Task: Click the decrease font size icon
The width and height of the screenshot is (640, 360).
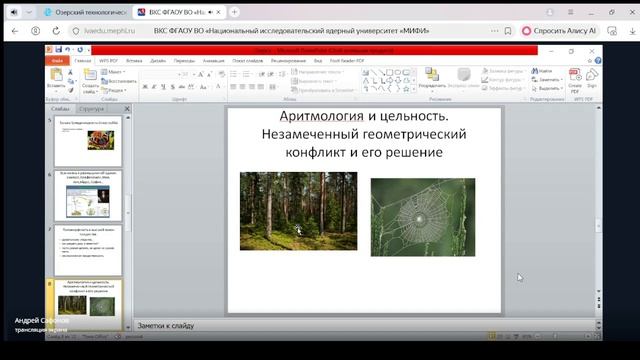Action: [209, 74]
